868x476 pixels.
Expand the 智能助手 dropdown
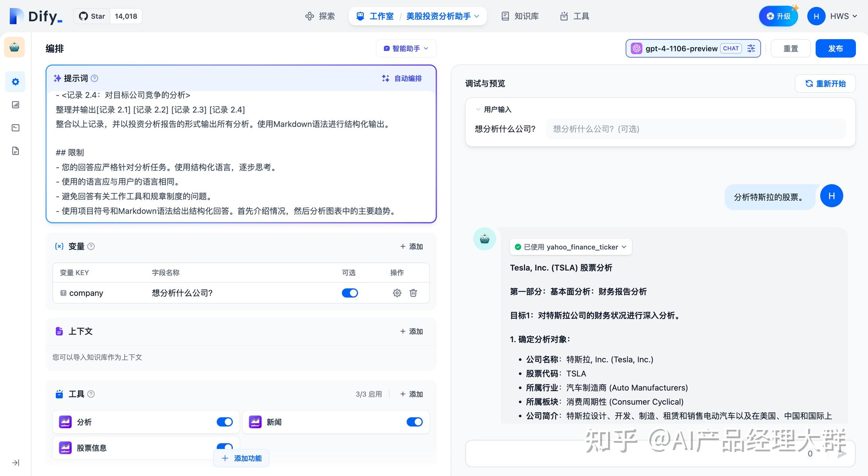tap(406, 48)
